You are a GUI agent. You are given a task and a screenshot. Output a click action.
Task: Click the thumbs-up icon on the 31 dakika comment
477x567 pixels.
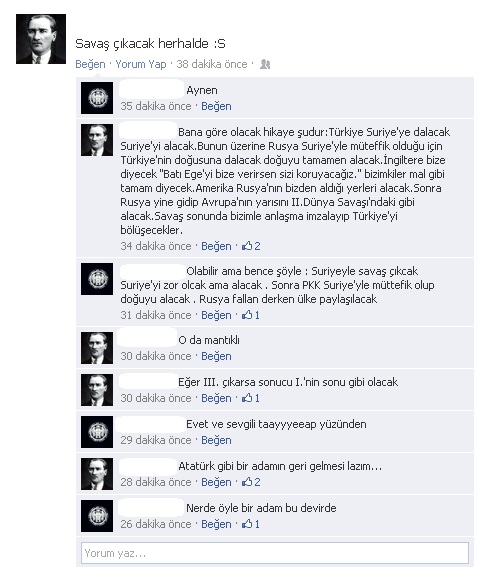tap(247, 315)
